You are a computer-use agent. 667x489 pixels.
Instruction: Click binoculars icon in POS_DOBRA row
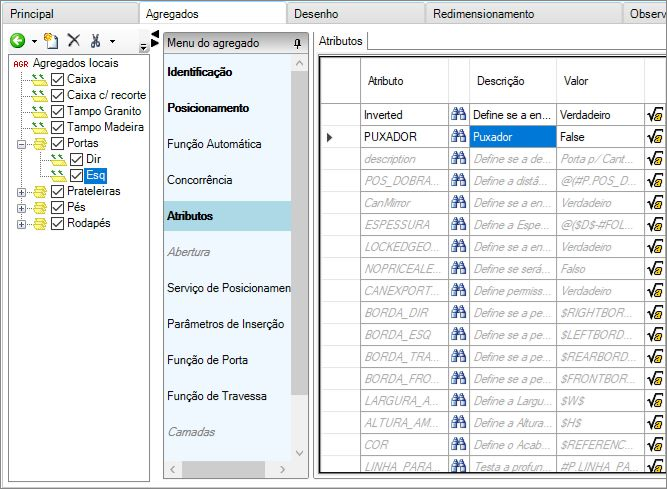coord(459,180)
